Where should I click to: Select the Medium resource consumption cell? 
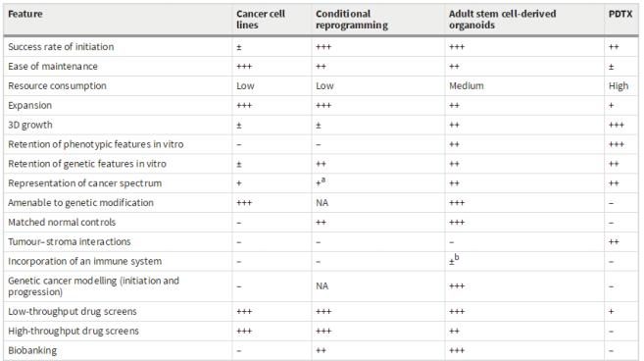tap(467, 86)
